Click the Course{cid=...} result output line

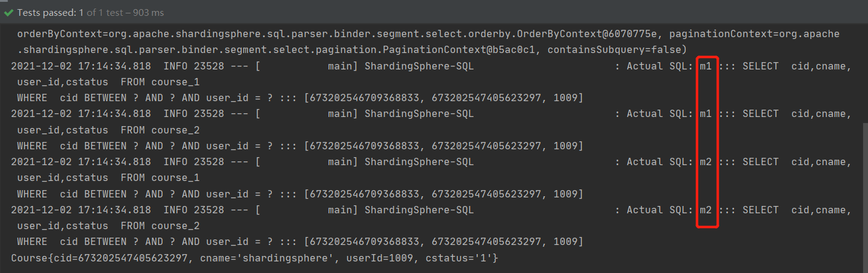pyautogui.click(x=255, y=258)
